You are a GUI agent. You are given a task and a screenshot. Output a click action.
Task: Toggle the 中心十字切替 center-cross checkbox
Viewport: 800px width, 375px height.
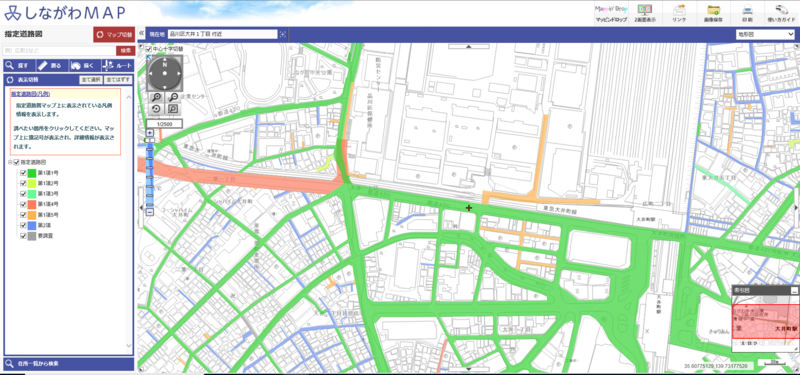click(x=148, y=49)
